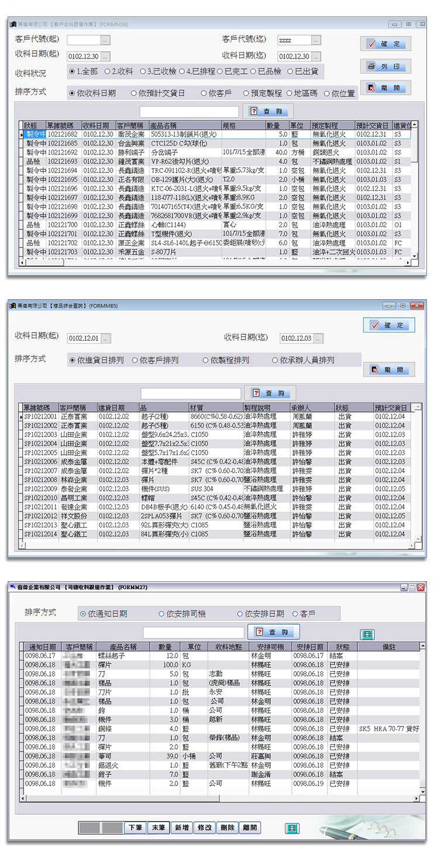
Task: Click search text field in FORMM27 window
Action: point(193,633)
